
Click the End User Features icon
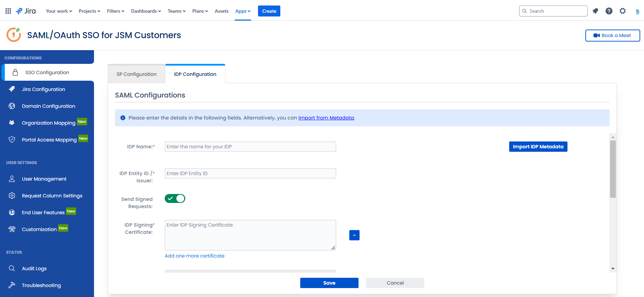coord(12,212)
